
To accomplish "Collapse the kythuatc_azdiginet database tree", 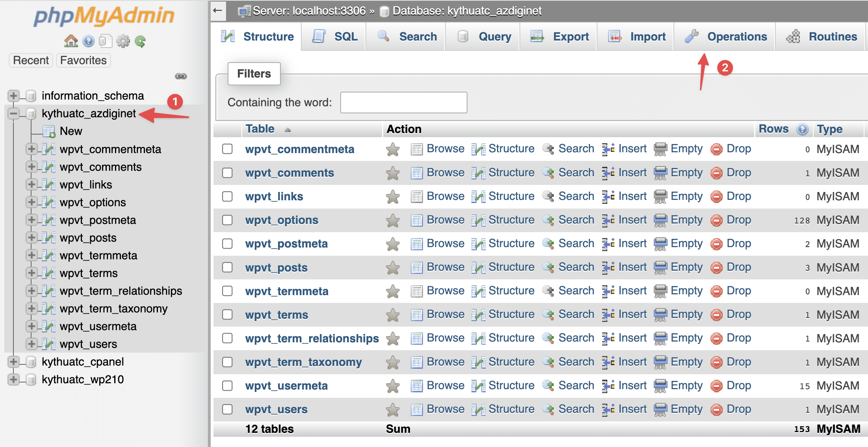I will [13, 114].
